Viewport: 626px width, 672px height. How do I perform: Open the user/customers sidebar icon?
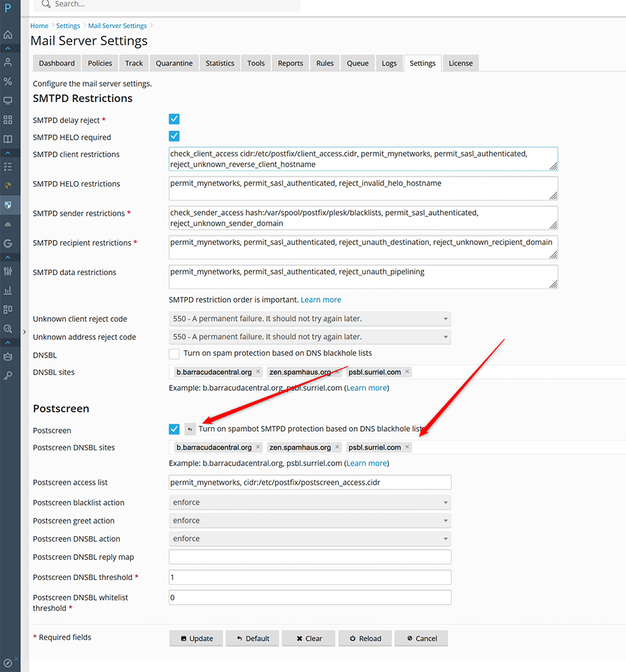tap(8, 62)
